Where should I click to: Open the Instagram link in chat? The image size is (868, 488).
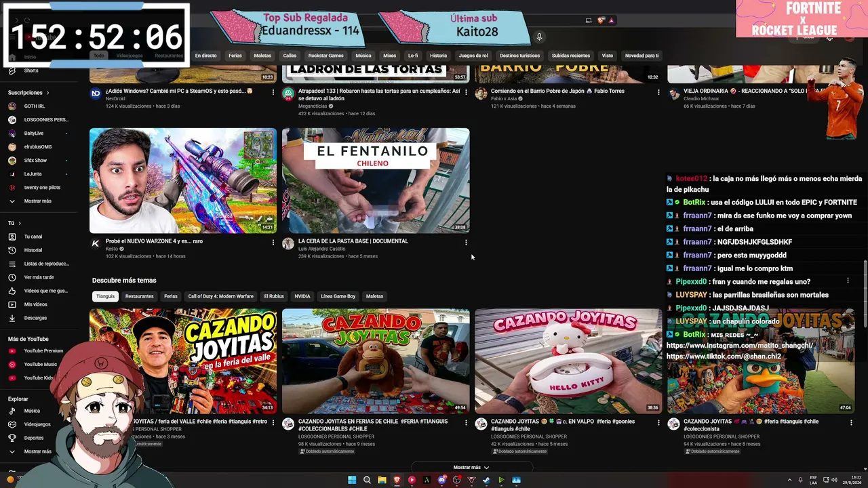(x=740, y=346)
